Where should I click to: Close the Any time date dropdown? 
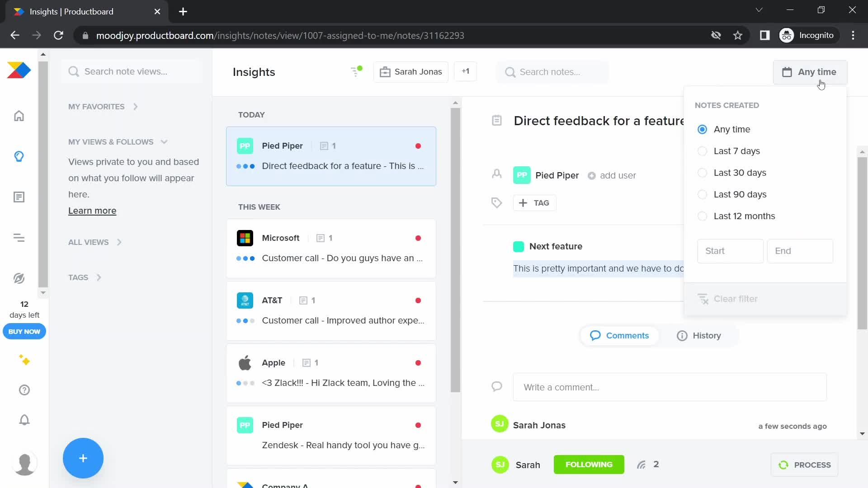click(x=810, y=72)
